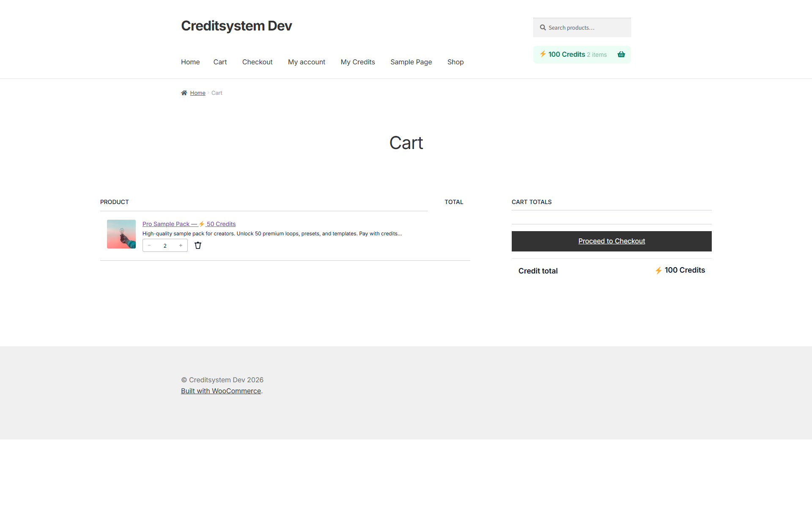
Task: Open the Home menu item
Action: tap(190, 62)
